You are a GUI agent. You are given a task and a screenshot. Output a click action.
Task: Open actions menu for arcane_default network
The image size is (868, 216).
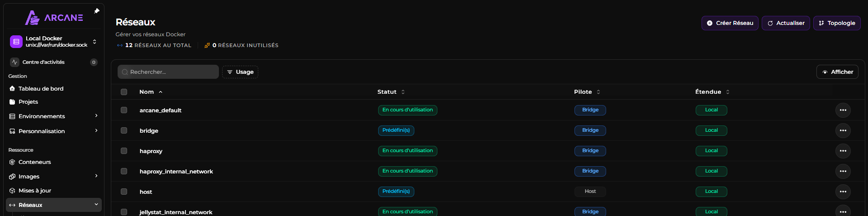click(843, 110)
